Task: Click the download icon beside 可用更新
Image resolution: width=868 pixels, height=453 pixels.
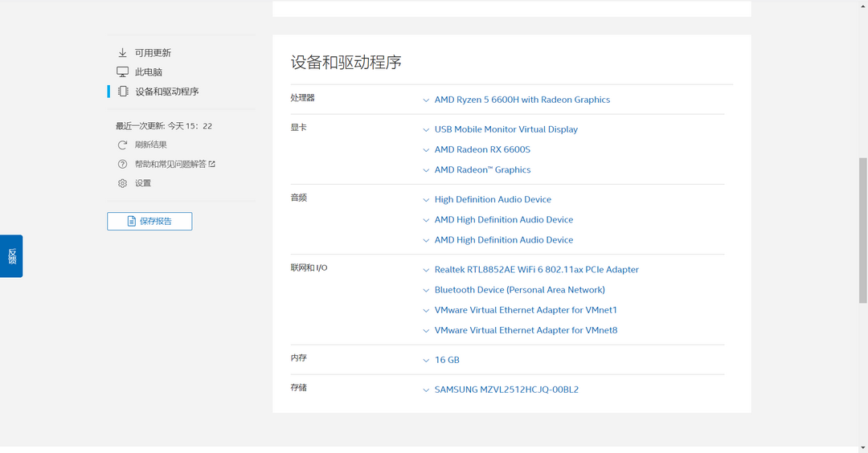Action: click(x=122, y=52)
